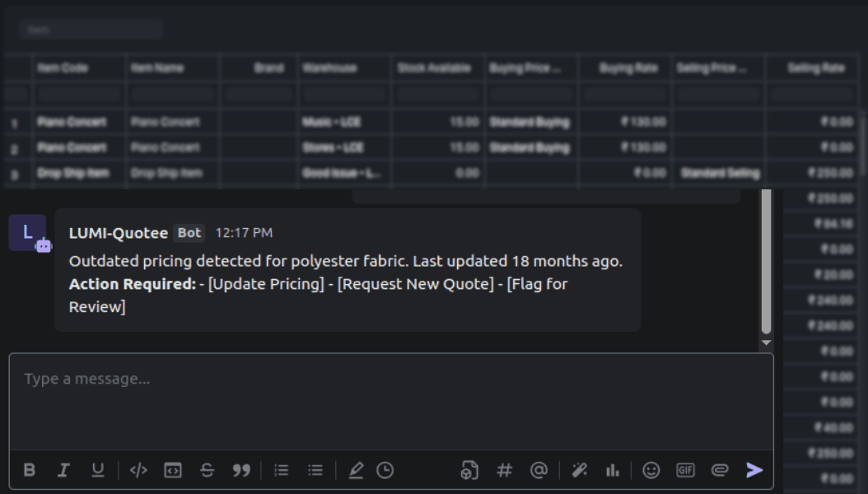The height and width of the screenshot is (494, 868).
Task: Apply strikethrough formatting
Action: [x=207, y=470]
